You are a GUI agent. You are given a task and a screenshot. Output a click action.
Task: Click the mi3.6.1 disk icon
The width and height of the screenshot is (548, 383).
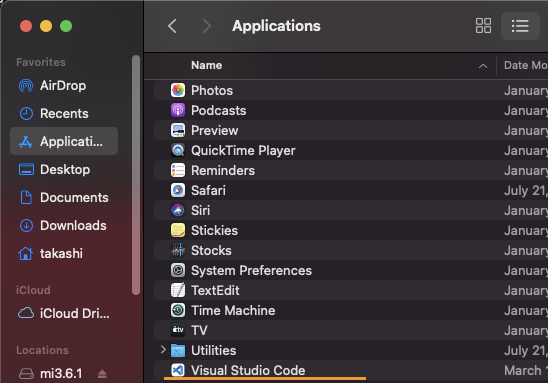coord(26,374)
